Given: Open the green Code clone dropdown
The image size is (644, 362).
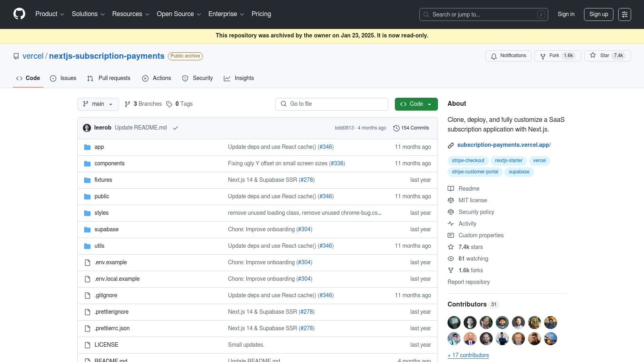Looking at the screenshot, I should (416, 104).
